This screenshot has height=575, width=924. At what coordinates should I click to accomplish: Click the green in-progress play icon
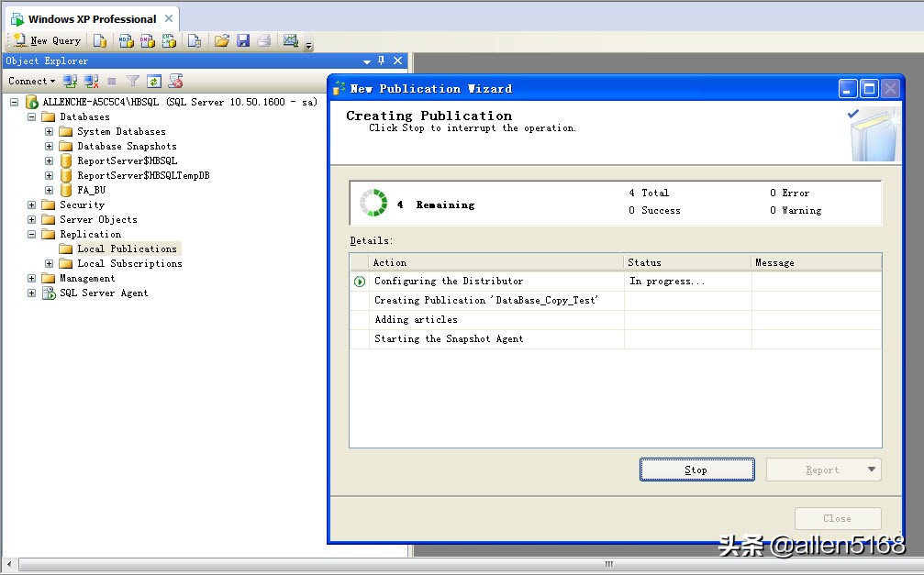click(x=360, y=282)
